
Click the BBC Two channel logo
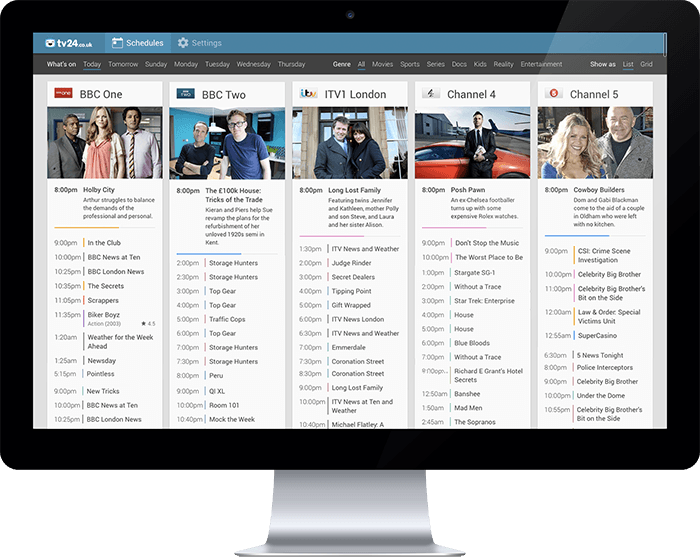(186, 93)
